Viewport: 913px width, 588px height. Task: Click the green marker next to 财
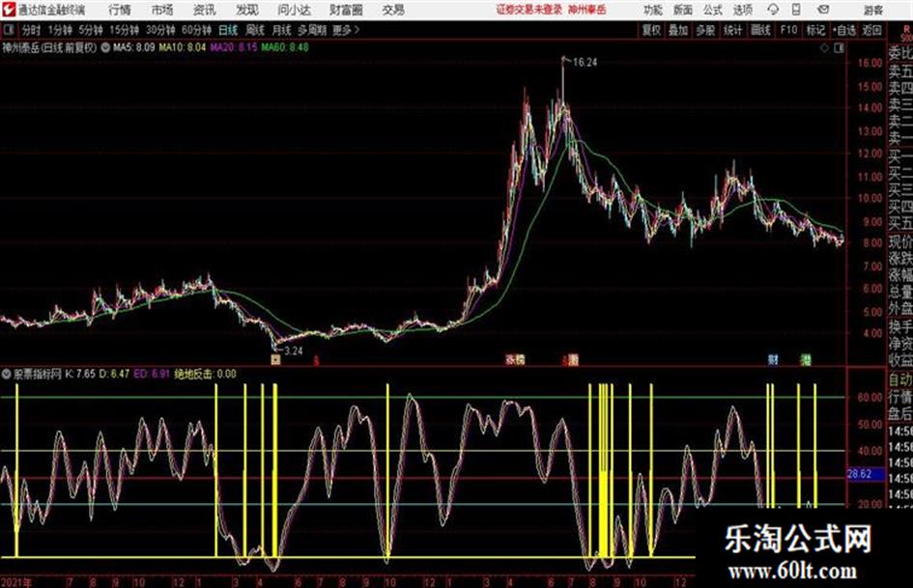click(x=806, y=359)
